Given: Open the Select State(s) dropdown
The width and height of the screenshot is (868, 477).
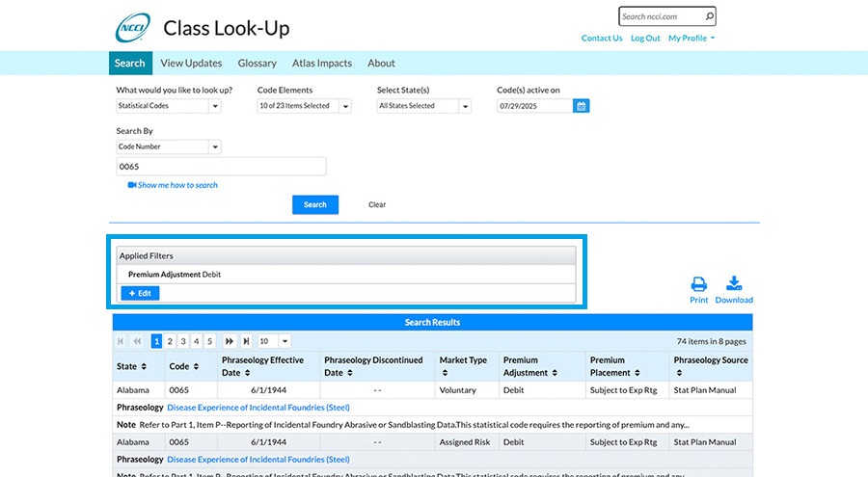Looking at the screenshot, I should (465, 106).
